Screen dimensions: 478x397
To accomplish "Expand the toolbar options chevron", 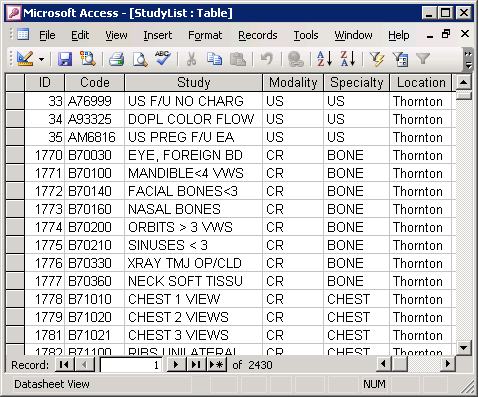I will pyautogui.click(x=468, y=59).
